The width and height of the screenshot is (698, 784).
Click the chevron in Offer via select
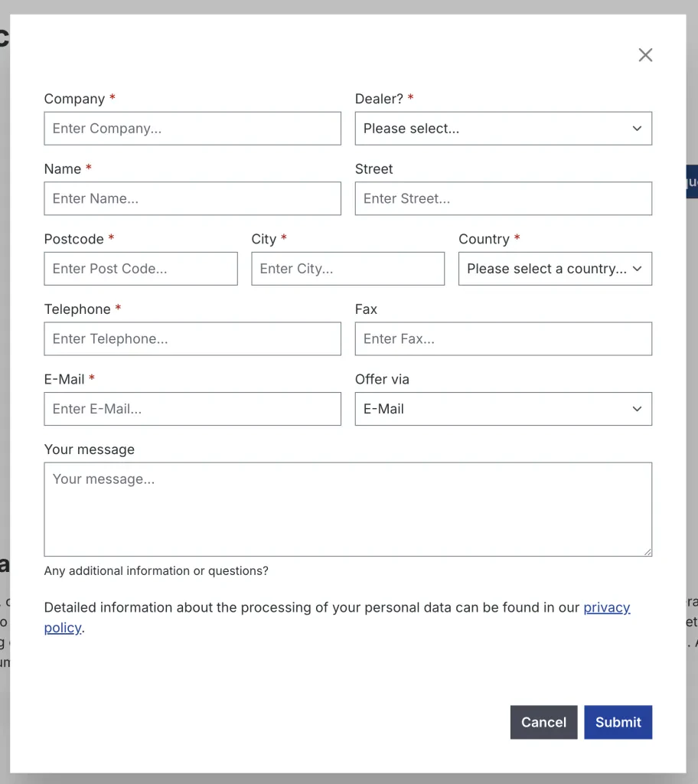pyautogui.click(x=637, y=409)
